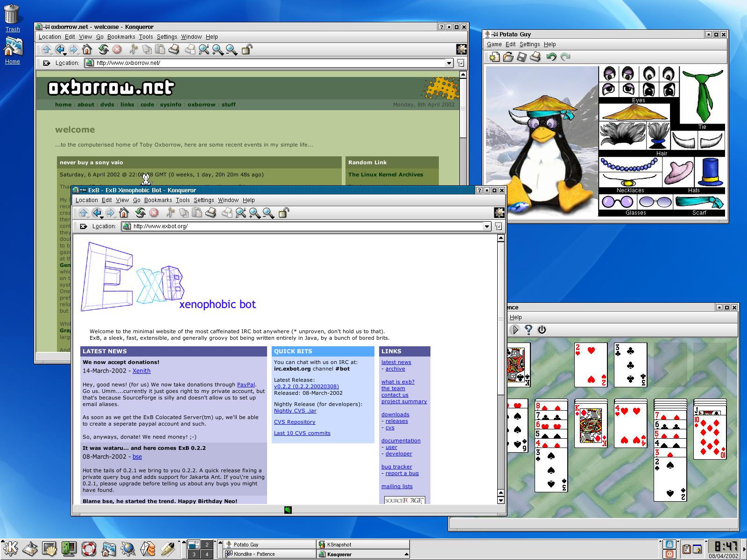Open Bookmarks menu in ExB Konqueror window
The width and height of the screenshot is (747, 560).
(x=158, y=200)
